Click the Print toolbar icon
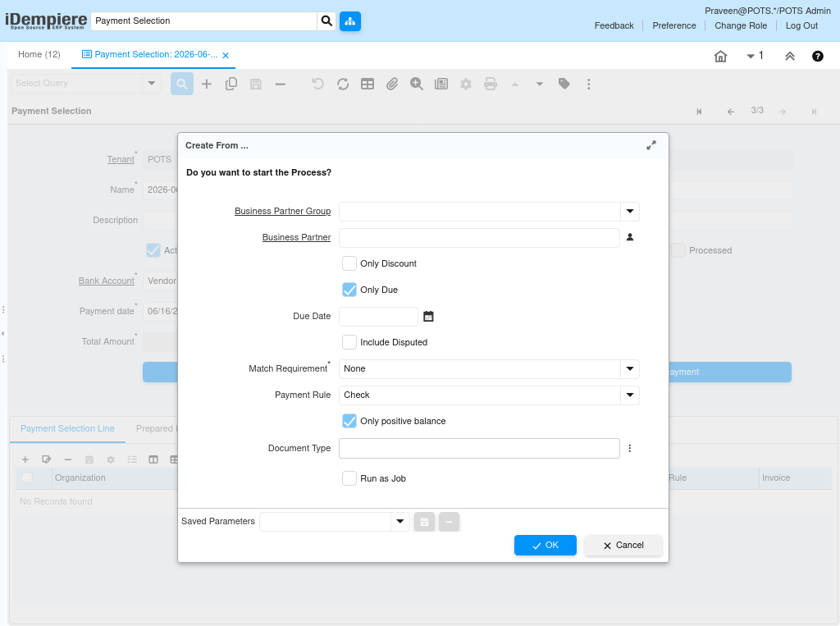The height and width of the screenshot is (626, 840). point(491,85)
